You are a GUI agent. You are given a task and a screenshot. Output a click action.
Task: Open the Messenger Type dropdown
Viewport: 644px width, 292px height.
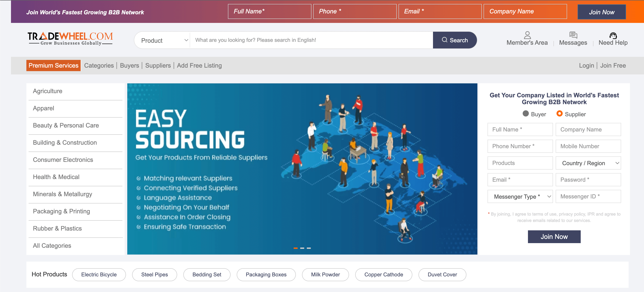coord(520,197)
